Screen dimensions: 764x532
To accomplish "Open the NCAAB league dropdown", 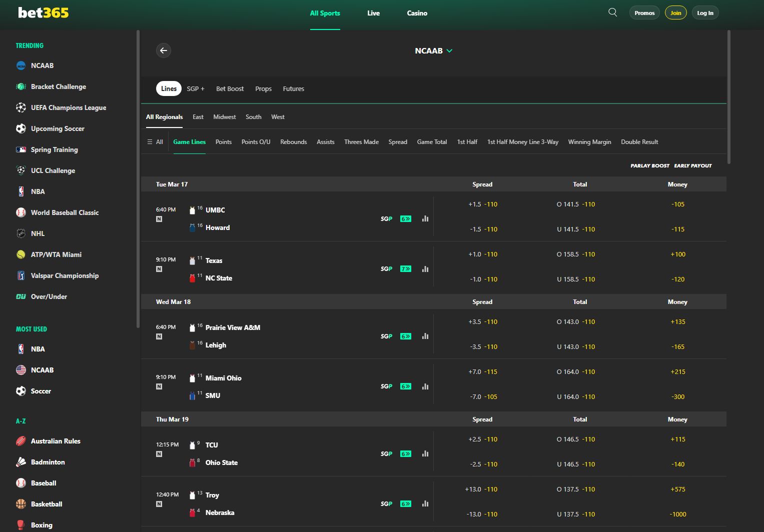I will [433, 50].
